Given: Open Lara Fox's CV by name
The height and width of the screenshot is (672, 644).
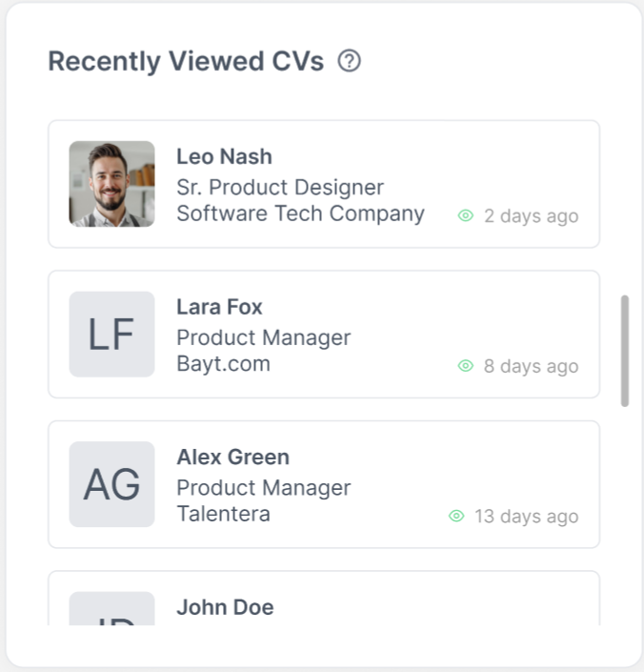Looking at the screenshot, I should click(x=219, y=307).
